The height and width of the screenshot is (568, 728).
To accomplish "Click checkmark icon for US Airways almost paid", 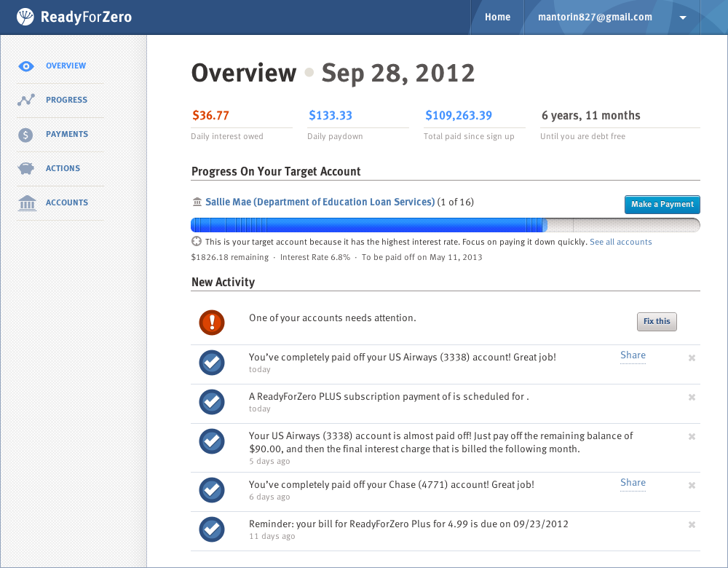I will point(212,441).
